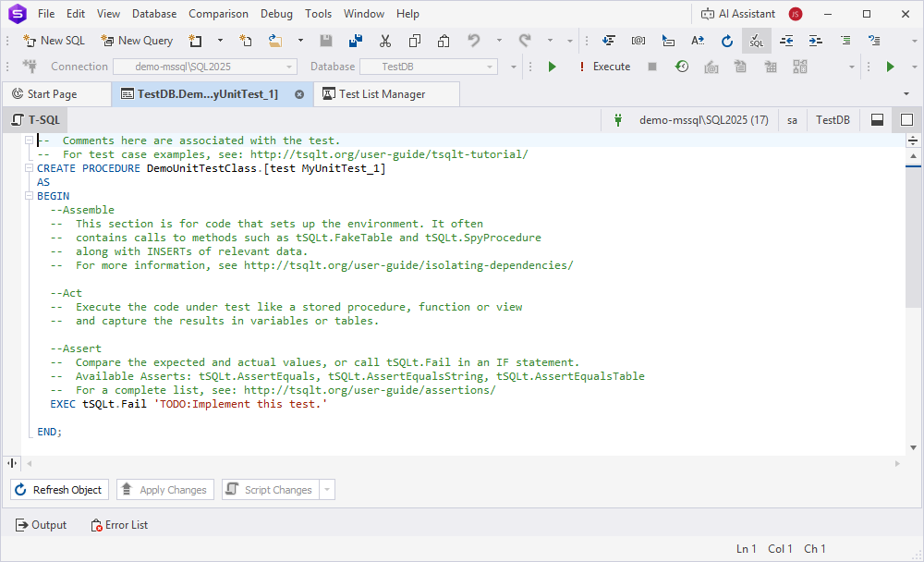924x562 pixels.
Task: Open the Database dropdown TestDB
Action: point(429,67)
